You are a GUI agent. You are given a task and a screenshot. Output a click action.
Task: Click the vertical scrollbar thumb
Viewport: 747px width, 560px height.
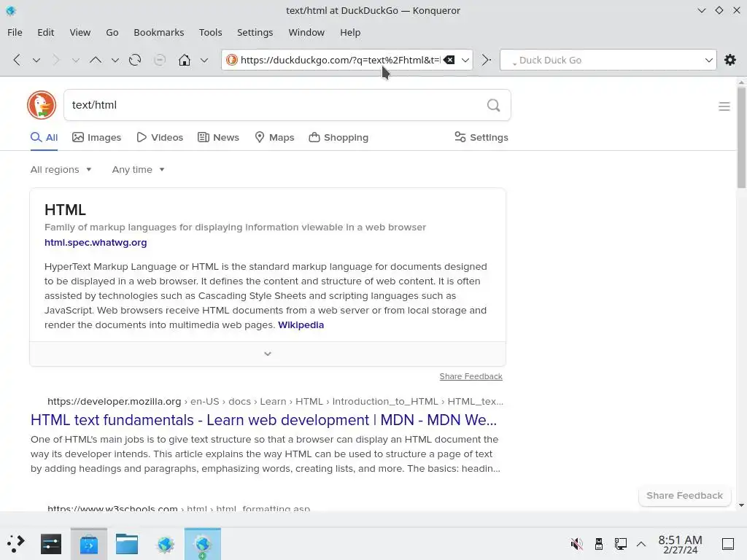pos(741,137)
